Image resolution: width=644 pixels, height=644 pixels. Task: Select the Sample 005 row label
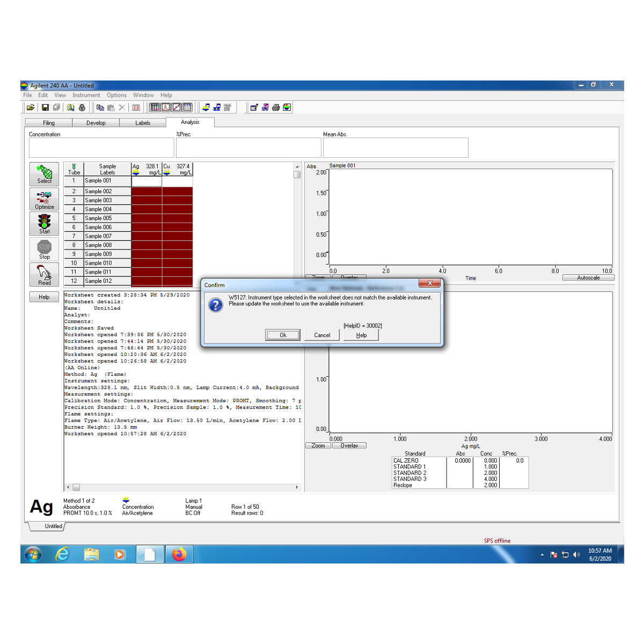click(107, 218)
